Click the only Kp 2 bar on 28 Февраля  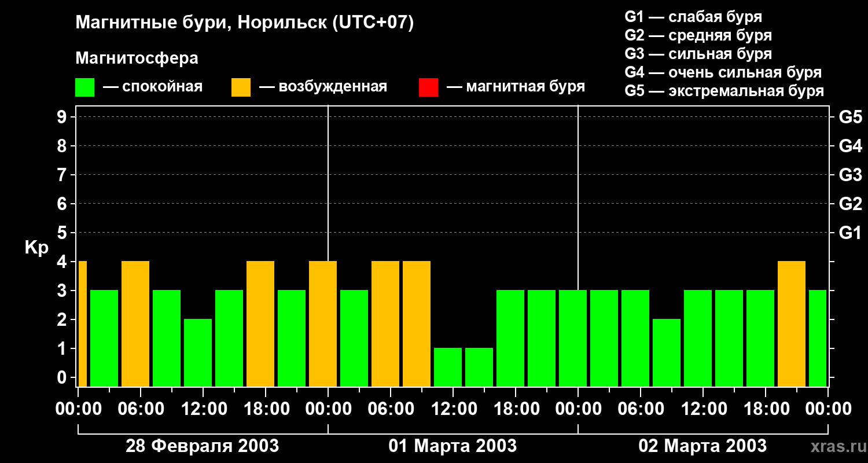click(198, 352)
